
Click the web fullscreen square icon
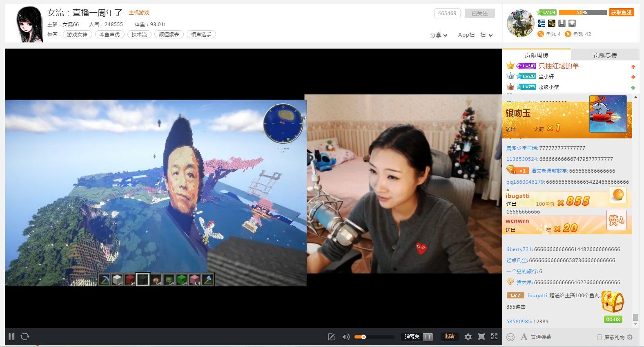coord(481,336)
